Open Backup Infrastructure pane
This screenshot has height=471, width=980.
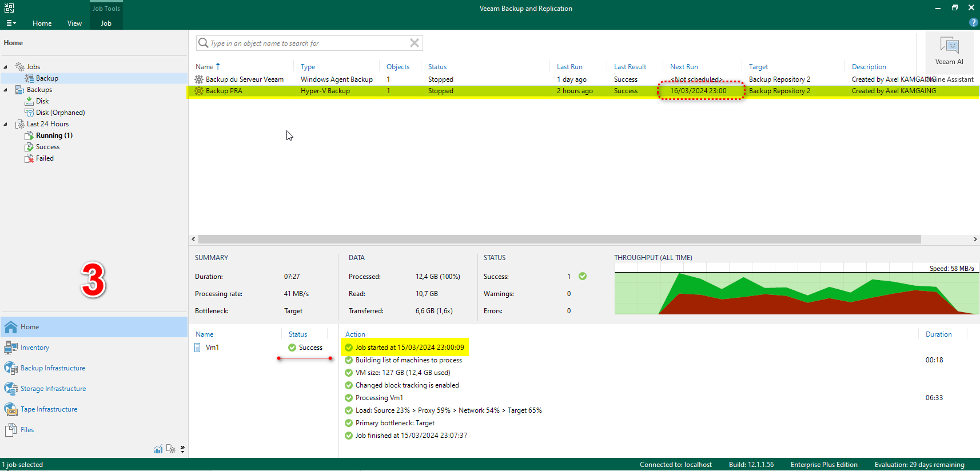94,368
